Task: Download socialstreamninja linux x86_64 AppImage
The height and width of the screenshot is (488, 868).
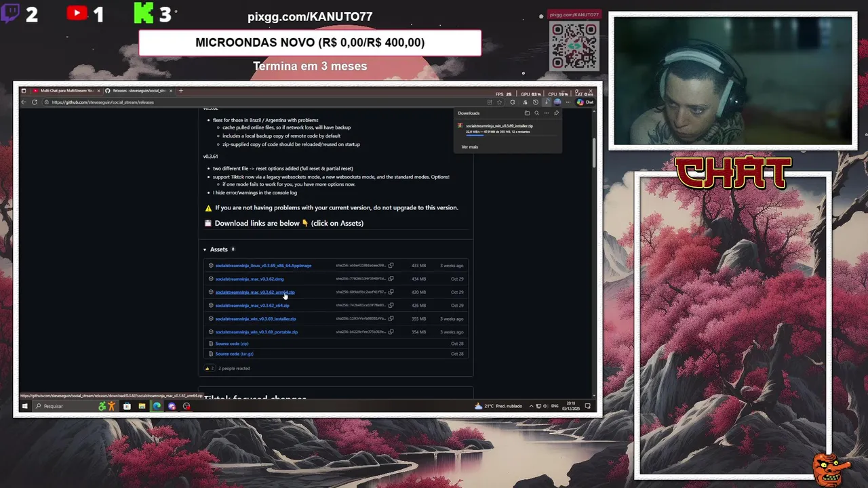Action: 263,266
